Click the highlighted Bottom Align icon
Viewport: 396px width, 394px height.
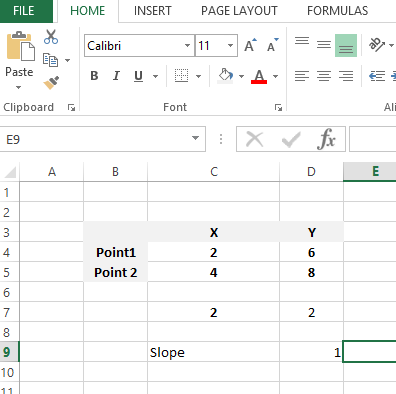pyautogui.click(x=346, y=45)
